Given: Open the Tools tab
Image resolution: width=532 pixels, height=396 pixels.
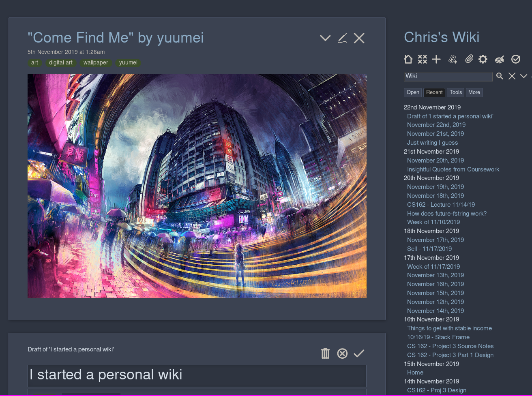Looking at the screenshot, I should (x=456, y=92).
